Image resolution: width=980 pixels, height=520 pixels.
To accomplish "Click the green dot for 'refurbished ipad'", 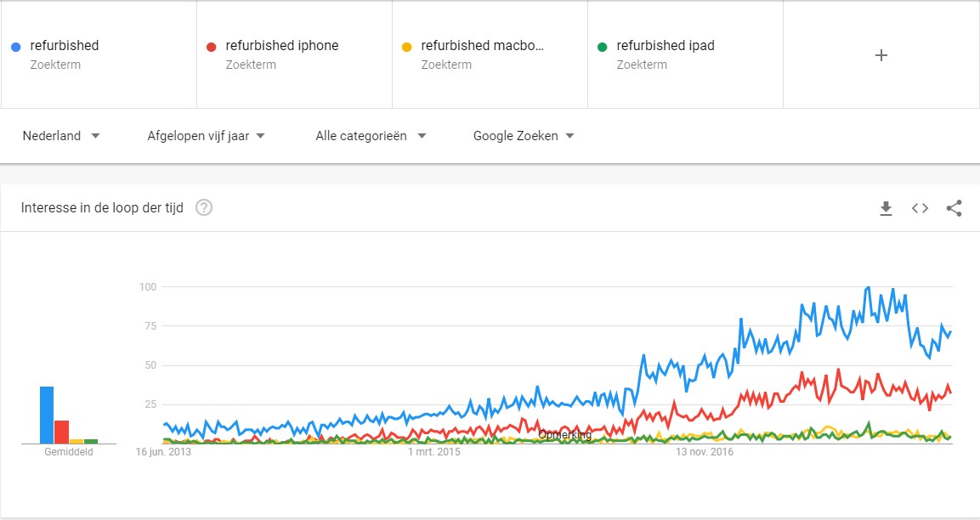I will pos(603,46).
